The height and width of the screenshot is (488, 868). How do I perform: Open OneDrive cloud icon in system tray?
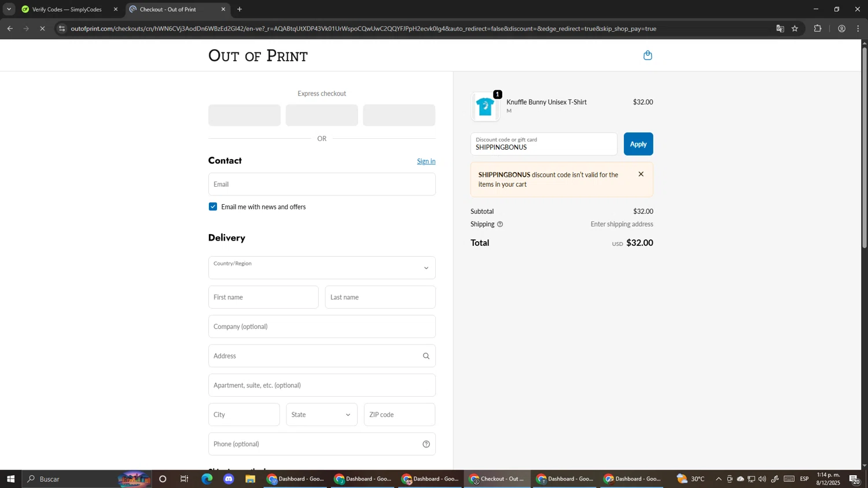coord(740,479)
